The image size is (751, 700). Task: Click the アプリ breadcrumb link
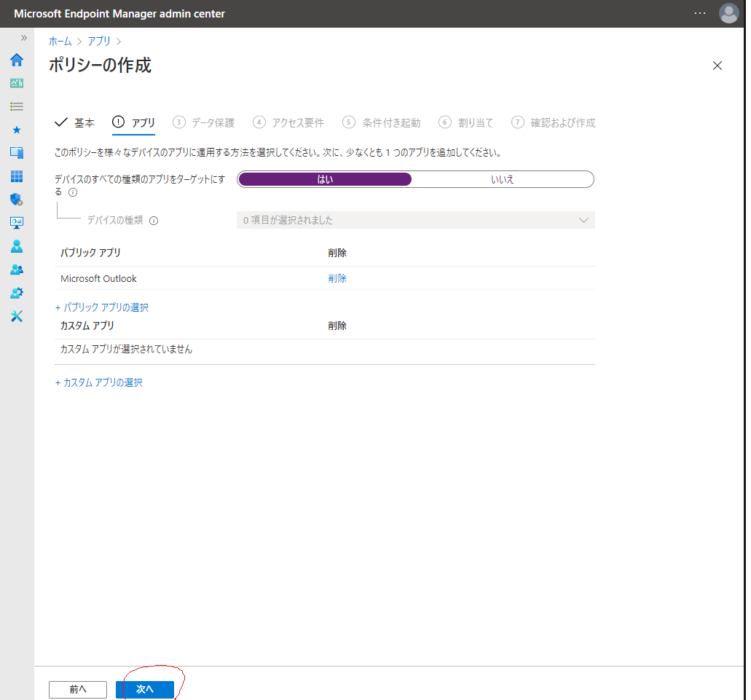(99, 42)
